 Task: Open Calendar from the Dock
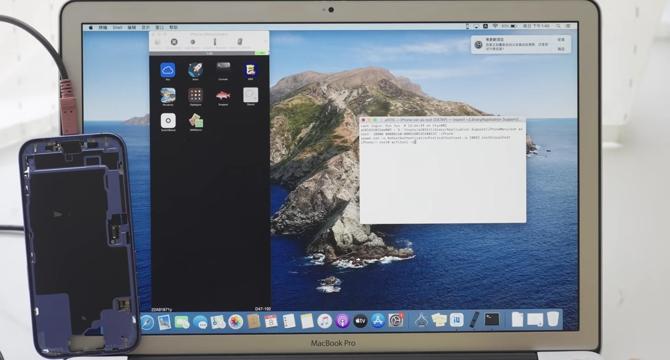point(271,321)
